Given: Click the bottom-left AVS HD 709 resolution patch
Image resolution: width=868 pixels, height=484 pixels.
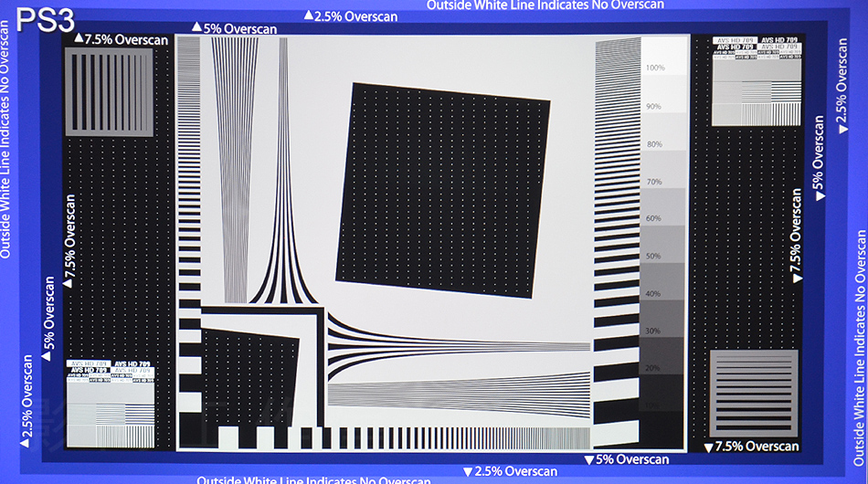Looking at the screenshot, I should pos(111,404).
